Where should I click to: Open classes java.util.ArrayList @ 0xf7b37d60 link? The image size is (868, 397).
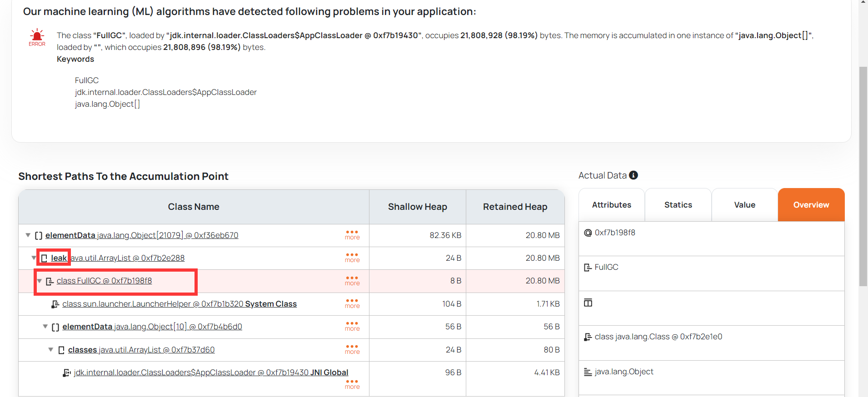[141, 350]
